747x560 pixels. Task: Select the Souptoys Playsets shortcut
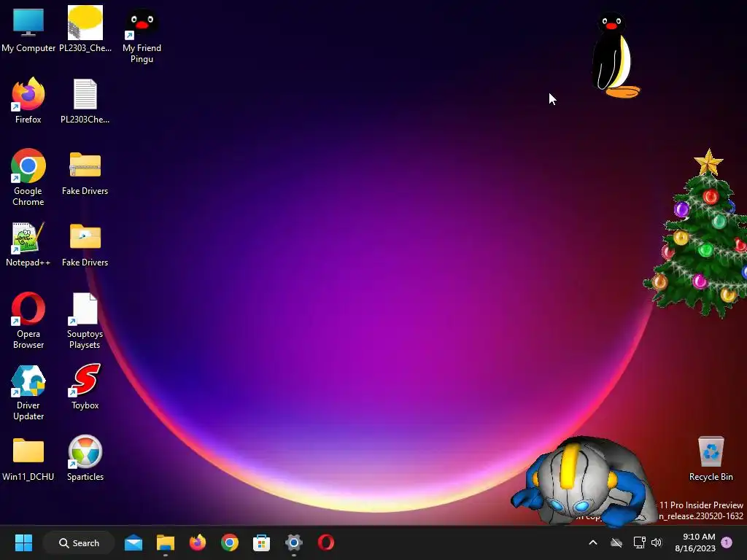[x=85, y=320]
